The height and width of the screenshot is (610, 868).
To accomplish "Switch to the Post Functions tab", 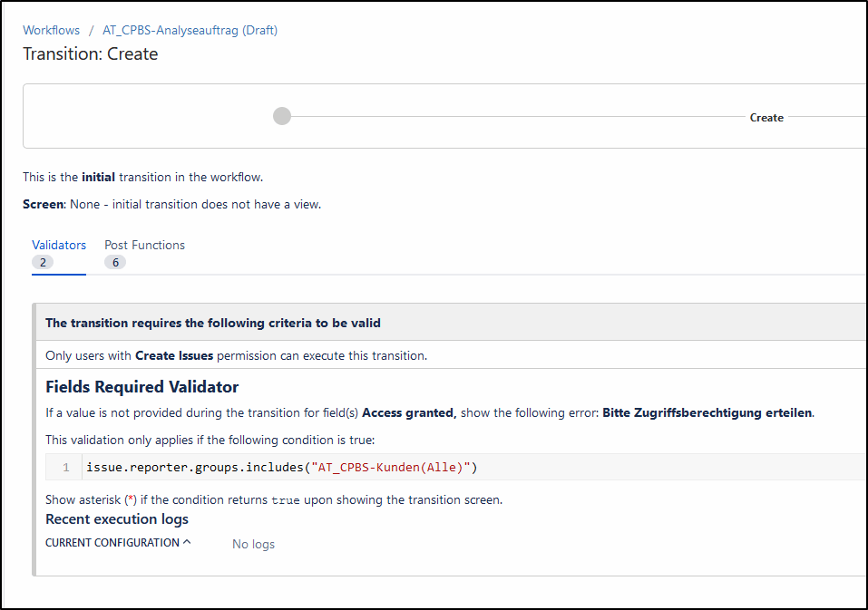I will (144, 245).
